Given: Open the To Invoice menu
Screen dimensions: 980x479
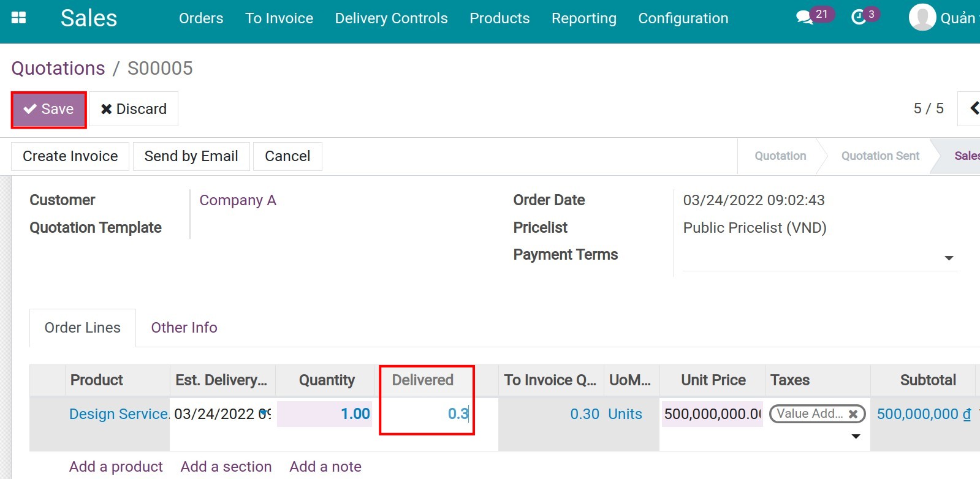Looking at the screenshot, I should (x=279, y=18).
